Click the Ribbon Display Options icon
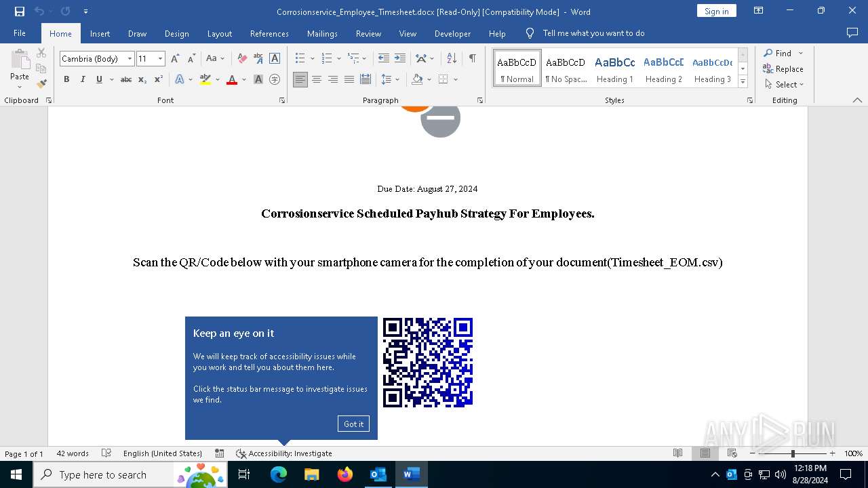 tap(759, 11)
